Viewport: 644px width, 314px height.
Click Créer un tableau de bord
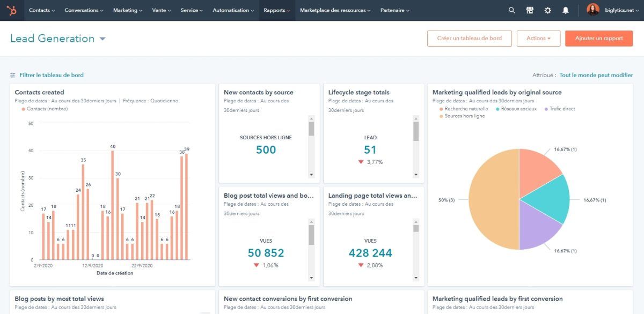tap(469, 38)
